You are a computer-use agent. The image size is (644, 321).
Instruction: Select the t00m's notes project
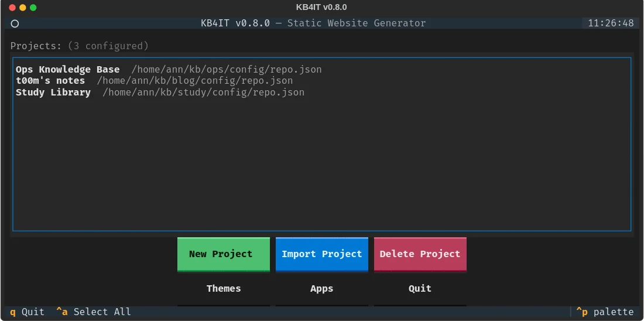pos(321,81)
